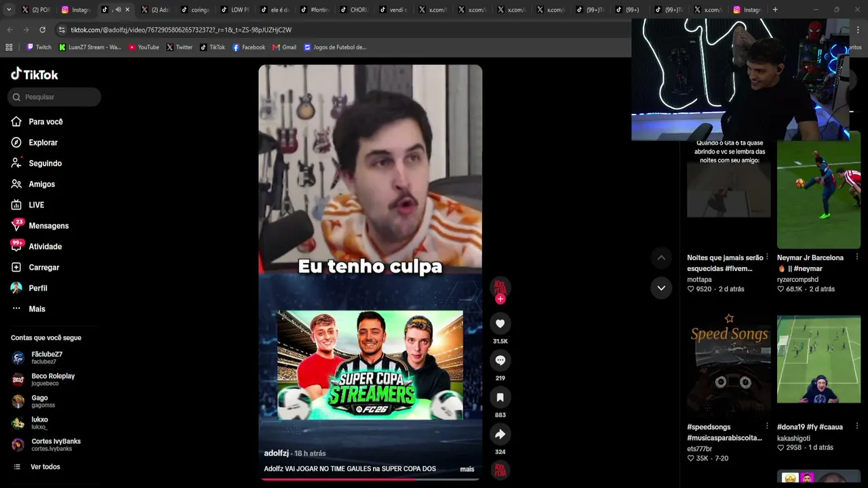This screenshot has width=868, height=488.
Task: Switch to the (2) POR tab
Action: coord(36,9)
